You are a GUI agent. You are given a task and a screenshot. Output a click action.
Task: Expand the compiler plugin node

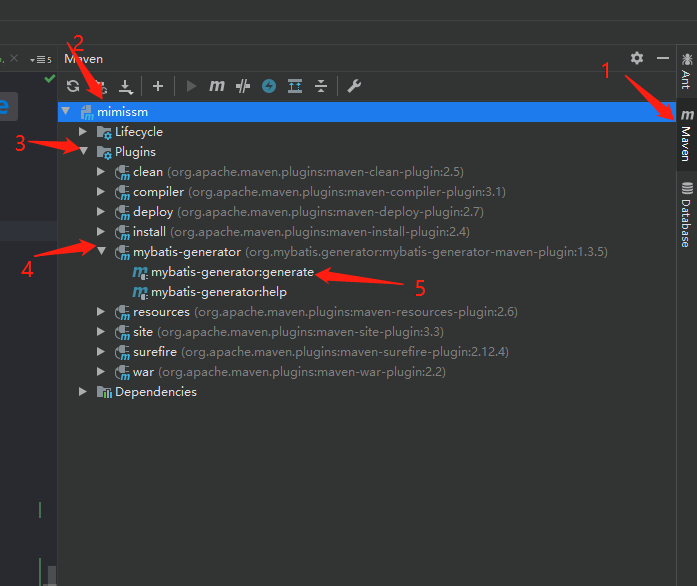click(x=101, y=191)
